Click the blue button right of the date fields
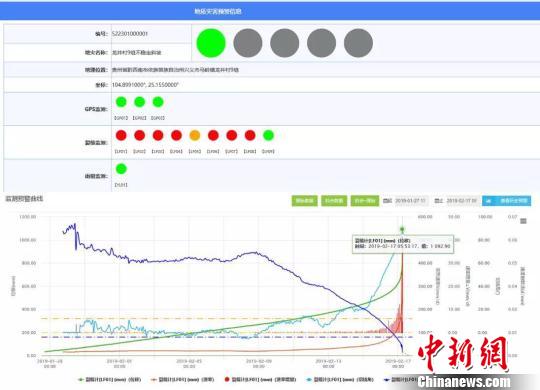This screenshot has width=540, height=390. [x=507, y=201]
